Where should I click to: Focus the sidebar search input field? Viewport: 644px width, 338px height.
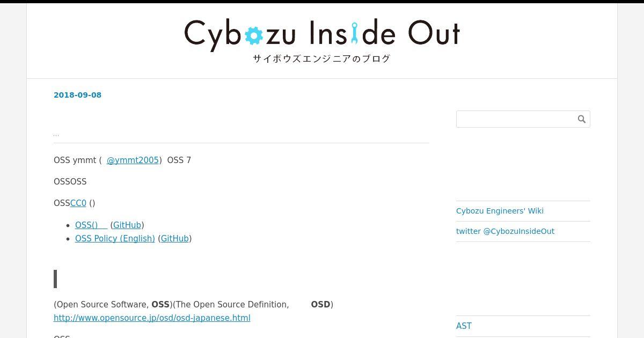(x=516, y=119)
